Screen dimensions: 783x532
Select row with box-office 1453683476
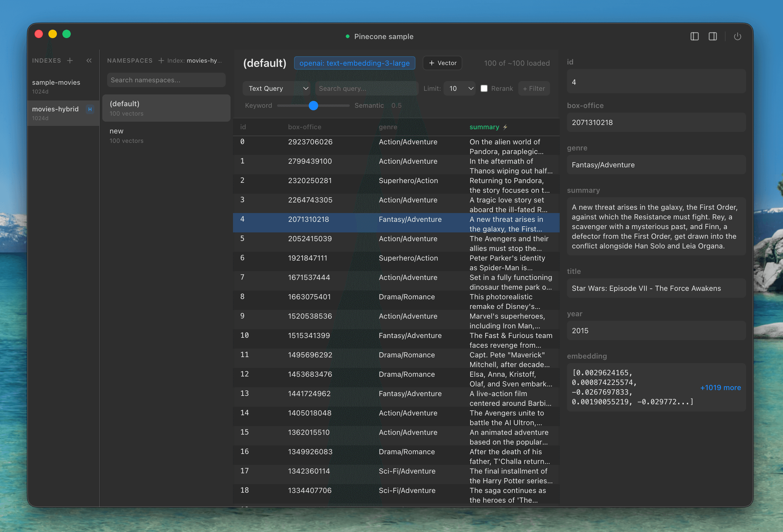click(396, 378)
